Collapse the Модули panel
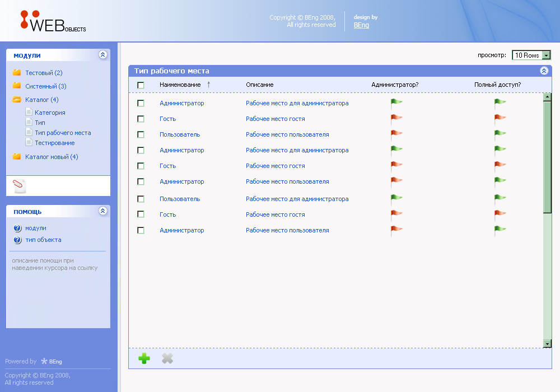Image resolution: width=560 pixels, height=392 pixels. pos(102,55)
